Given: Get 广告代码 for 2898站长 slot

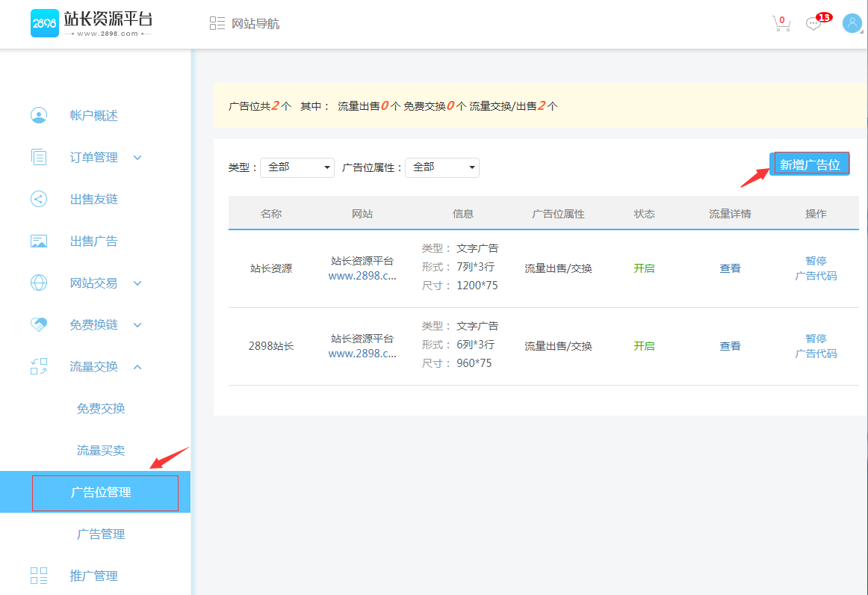Looking at the screenshot, I should tap(816, 354).
